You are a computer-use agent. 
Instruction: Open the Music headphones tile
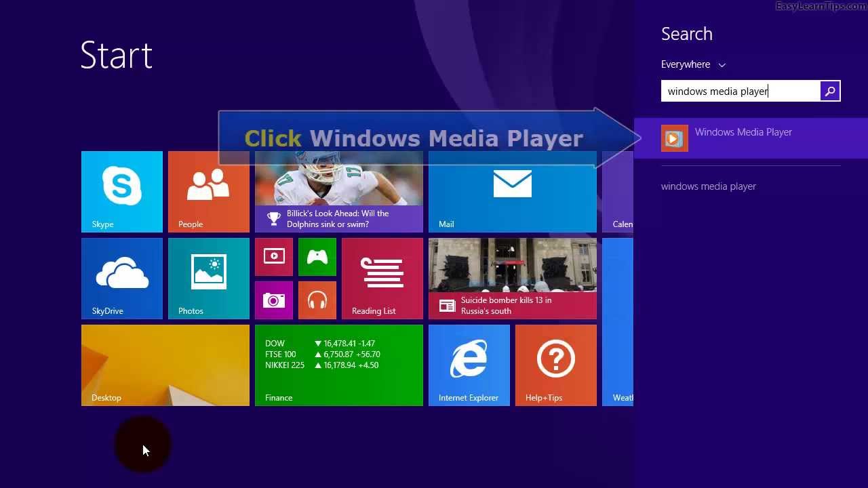click(317, 300)
